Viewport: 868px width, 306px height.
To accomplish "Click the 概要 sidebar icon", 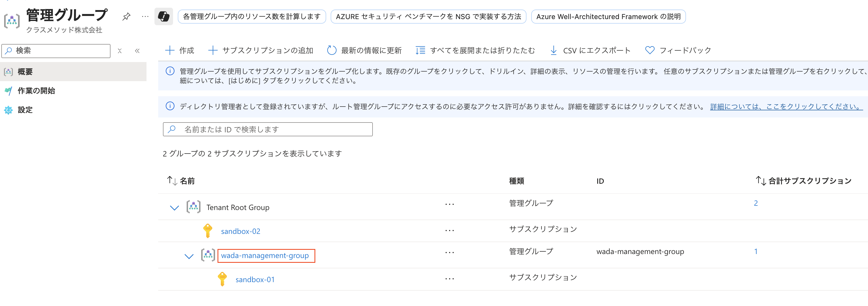I will click(8, 72).
